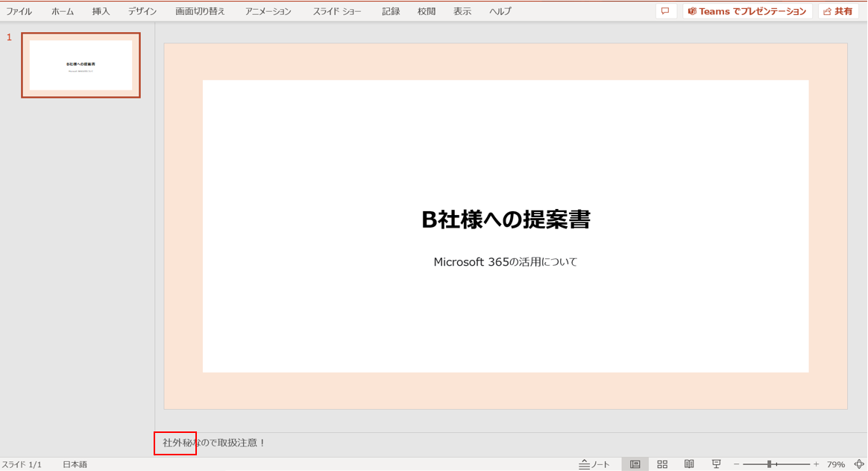
Task: Click the zoom in plus button
Action: click(x=816, y=464)
